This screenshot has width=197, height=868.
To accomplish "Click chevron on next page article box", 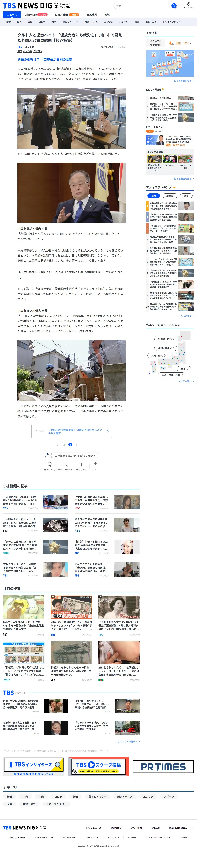I will [107, 431].
